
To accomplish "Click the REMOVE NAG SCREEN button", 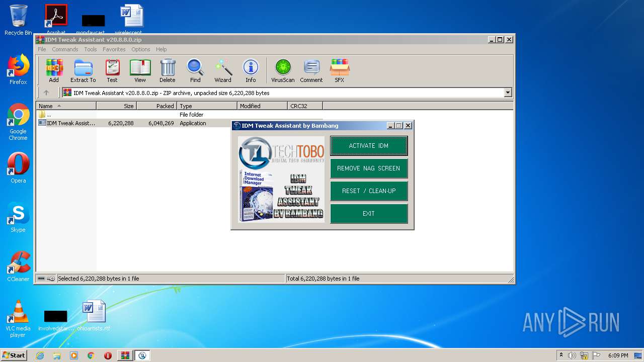I will coord(369,168).
